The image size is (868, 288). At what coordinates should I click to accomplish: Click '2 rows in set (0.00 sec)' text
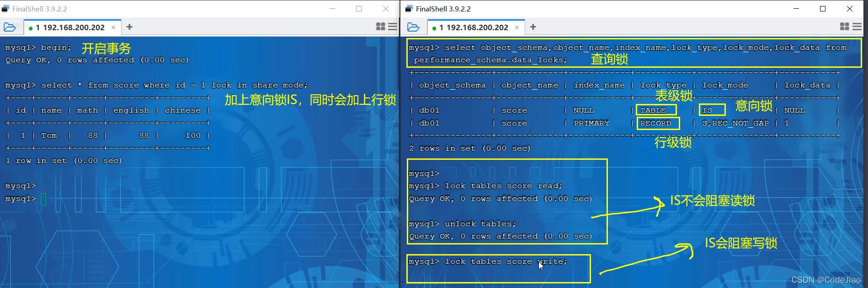pos(470,148)
